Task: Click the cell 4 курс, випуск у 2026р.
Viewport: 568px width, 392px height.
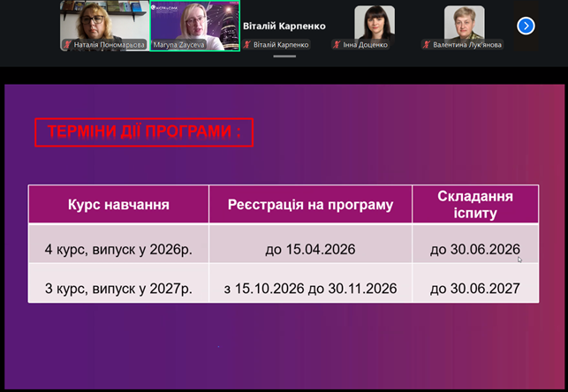Action: (118, 250)
